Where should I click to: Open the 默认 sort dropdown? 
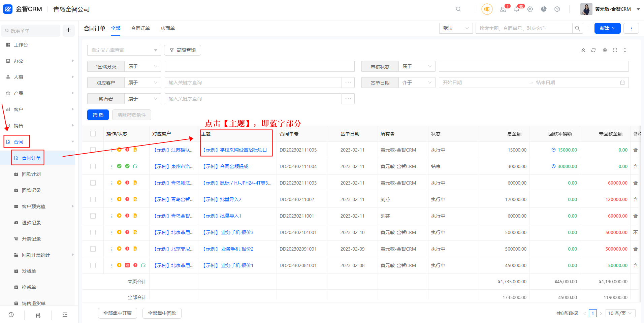456,28
